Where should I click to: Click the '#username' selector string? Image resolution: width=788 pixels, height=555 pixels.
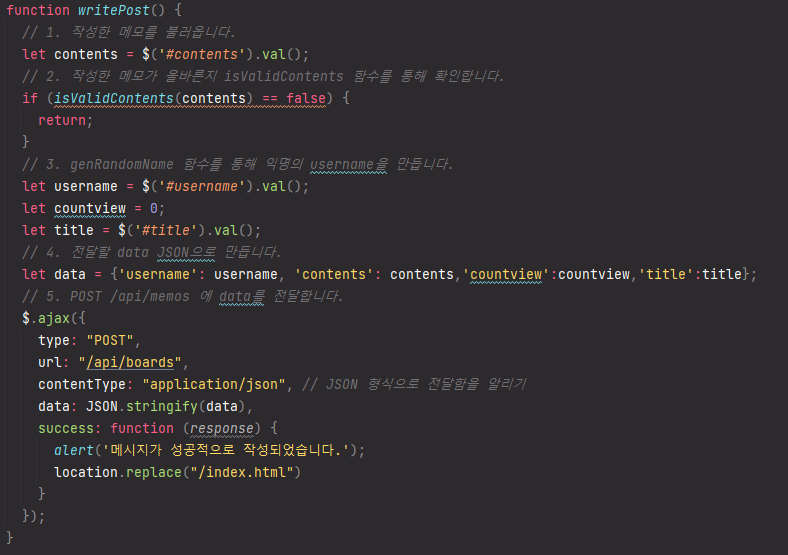pos(202,187)
